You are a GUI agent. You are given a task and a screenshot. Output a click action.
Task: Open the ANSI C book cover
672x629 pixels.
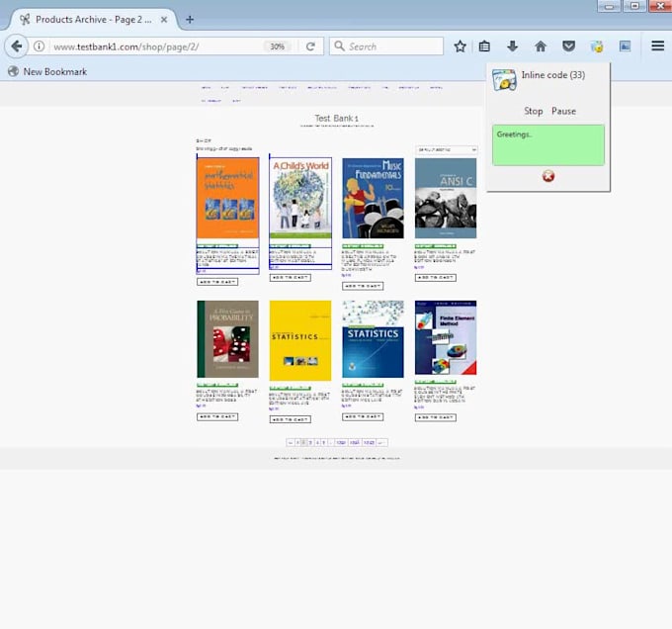446,198
